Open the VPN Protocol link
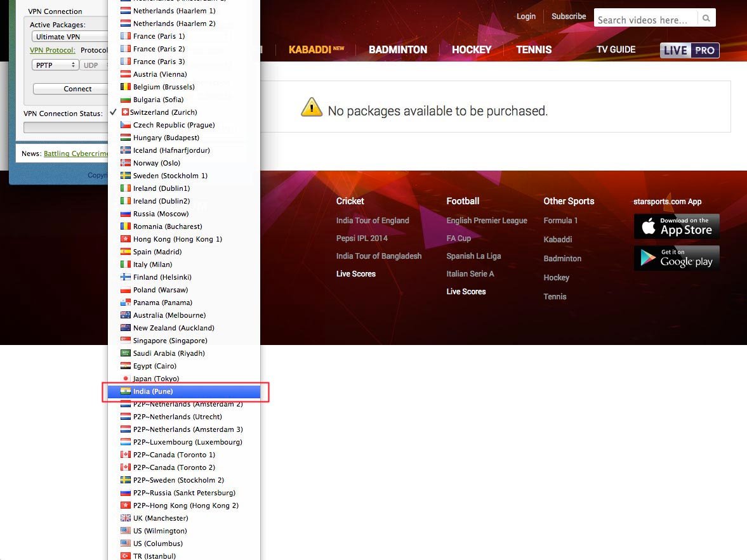 (53, 50)
